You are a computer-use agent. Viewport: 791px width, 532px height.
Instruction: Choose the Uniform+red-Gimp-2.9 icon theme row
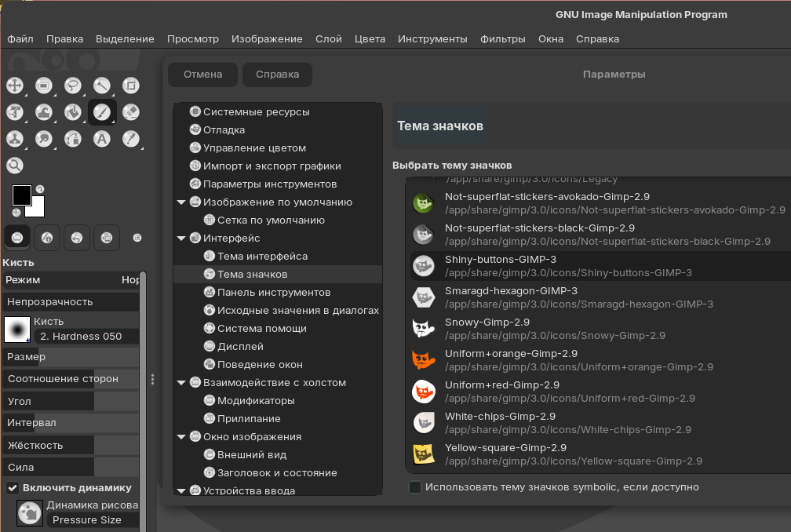600,392
